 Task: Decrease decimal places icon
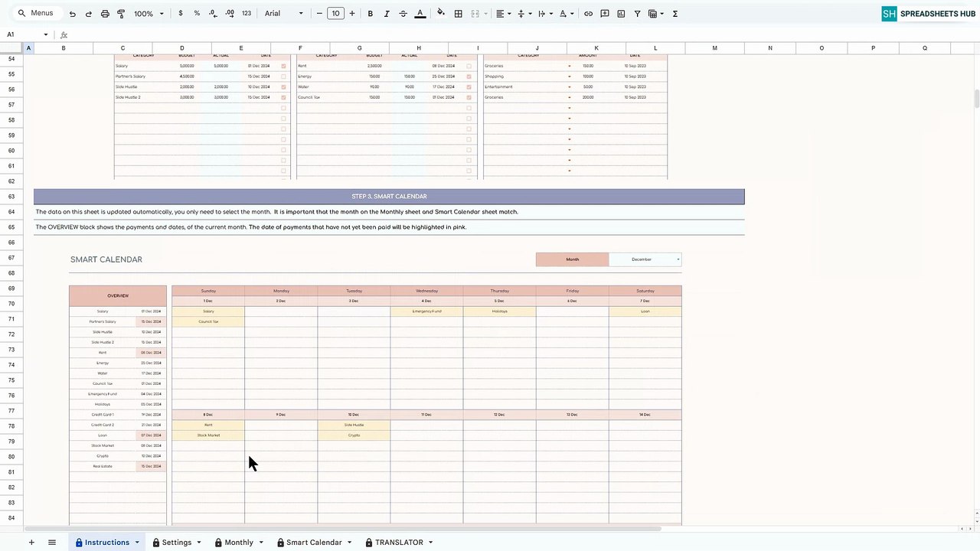pos(213,14)
